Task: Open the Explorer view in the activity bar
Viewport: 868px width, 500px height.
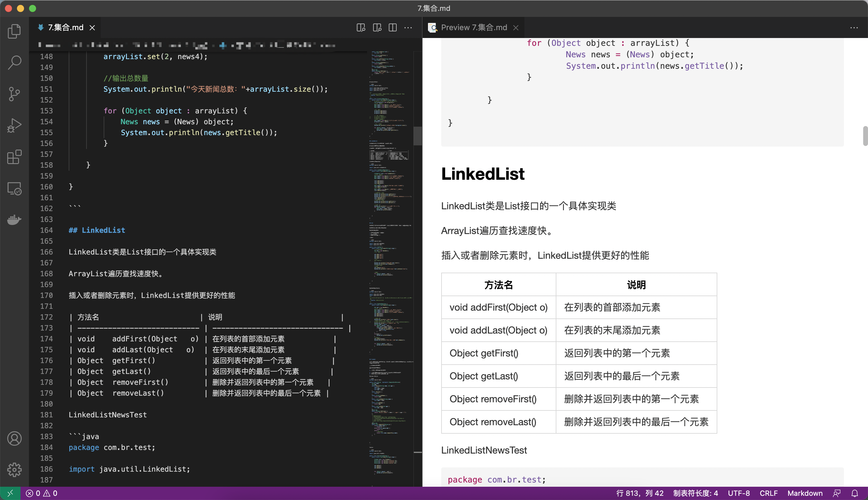Action: 14,31
